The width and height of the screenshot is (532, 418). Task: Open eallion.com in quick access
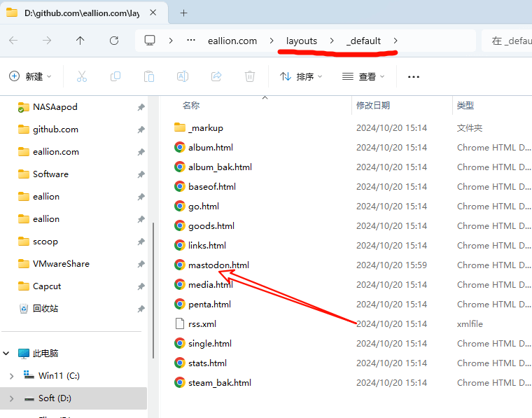click(x=56, y=152)
